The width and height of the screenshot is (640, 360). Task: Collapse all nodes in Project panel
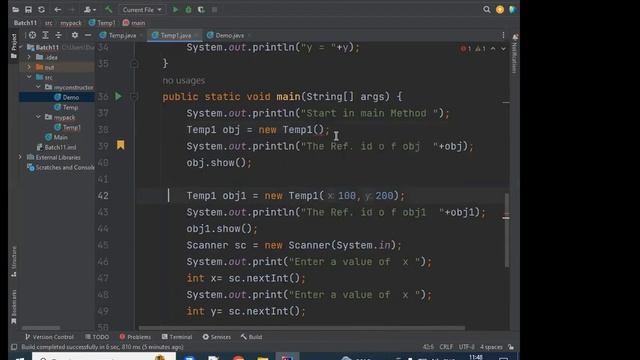(x=58, y=35)
